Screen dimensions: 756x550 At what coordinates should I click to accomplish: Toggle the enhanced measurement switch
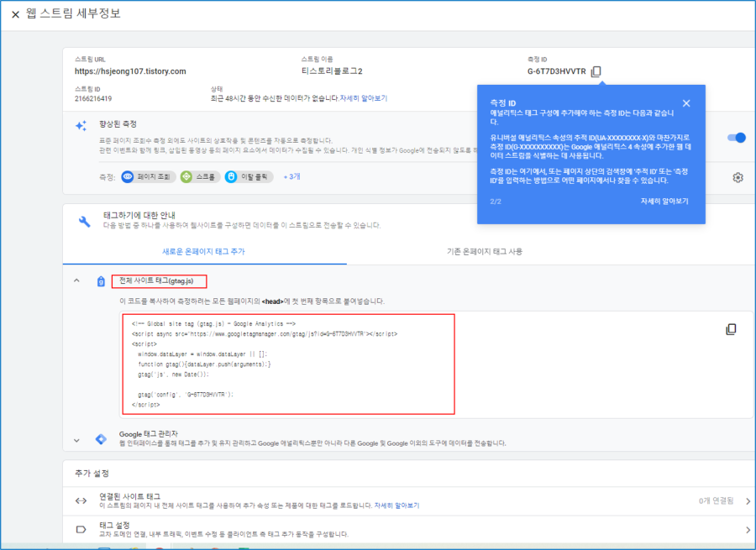point(736,138)
